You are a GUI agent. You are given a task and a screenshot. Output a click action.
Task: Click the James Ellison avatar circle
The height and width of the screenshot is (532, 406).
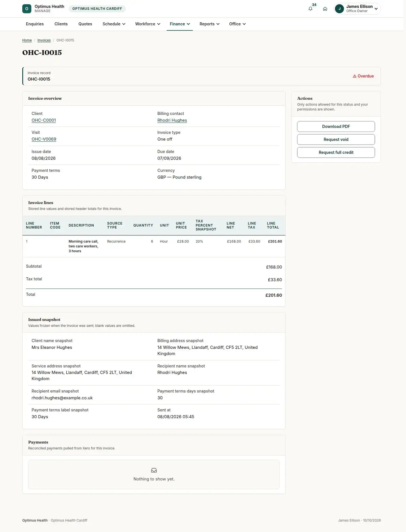coord(339,9)
